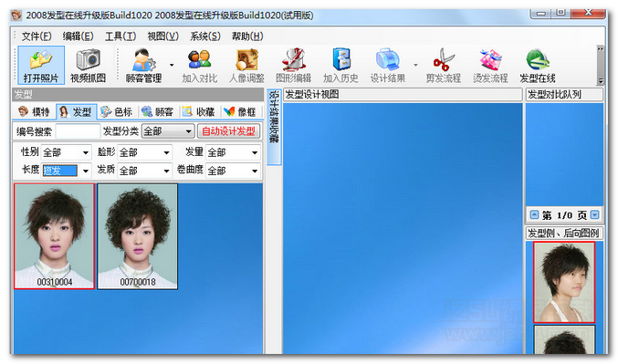The image size is (618, 364).
Task: Click the 视频抓图 camera capture icon
Action: [x=88, y=65]
